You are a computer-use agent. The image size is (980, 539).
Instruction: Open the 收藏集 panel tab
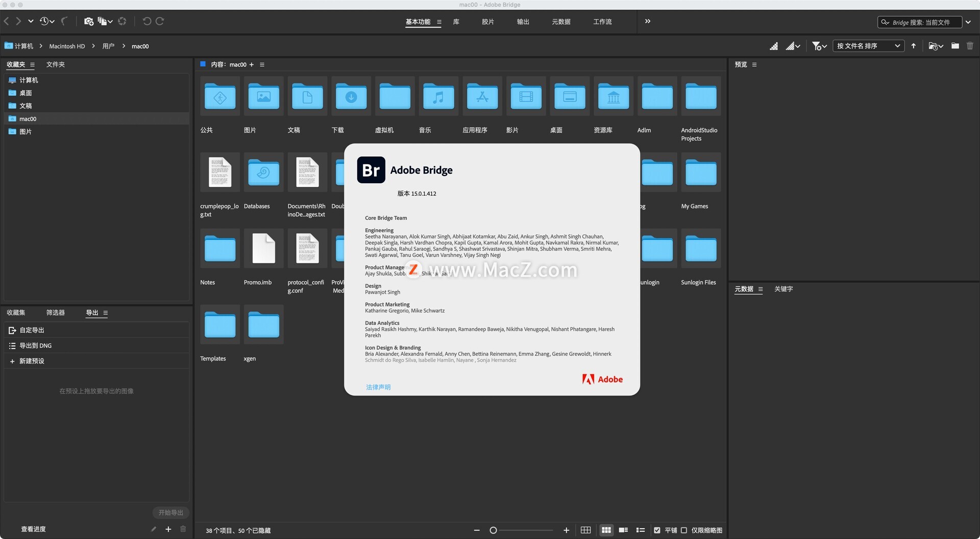16,313
